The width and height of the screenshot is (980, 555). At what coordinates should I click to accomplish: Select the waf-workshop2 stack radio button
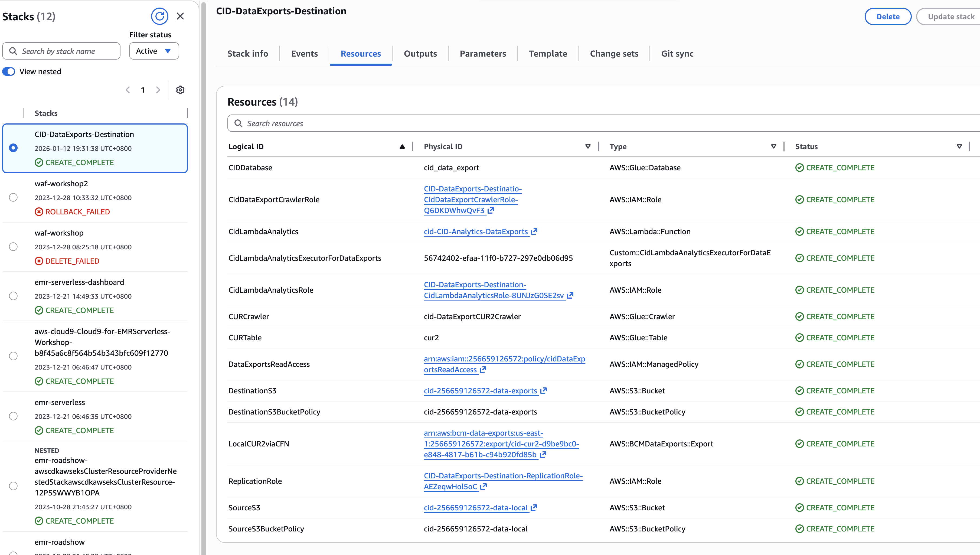coord(13,197)
